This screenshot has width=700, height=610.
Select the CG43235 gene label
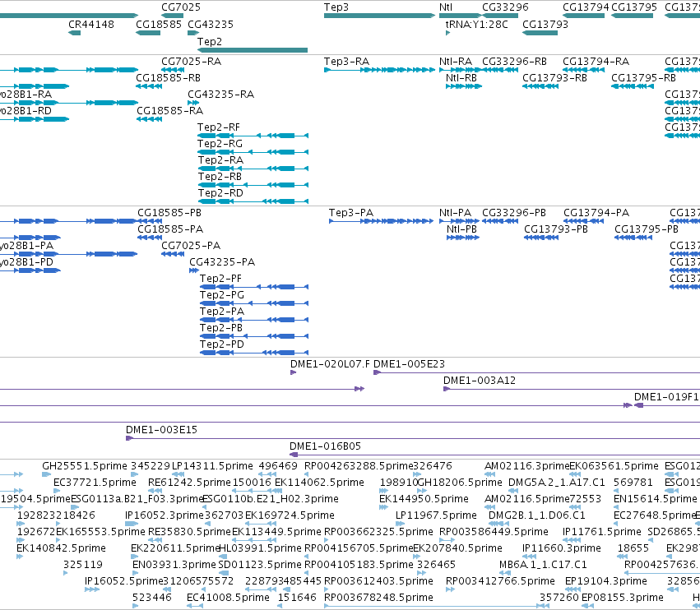point(211,24)
